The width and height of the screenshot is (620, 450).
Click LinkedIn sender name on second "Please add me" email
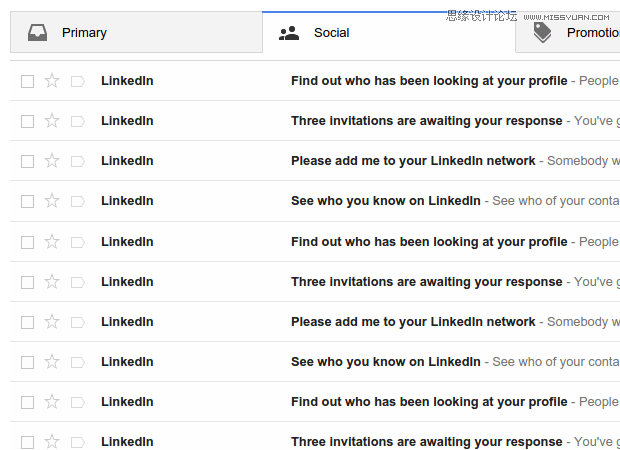[x=127, y=322]
